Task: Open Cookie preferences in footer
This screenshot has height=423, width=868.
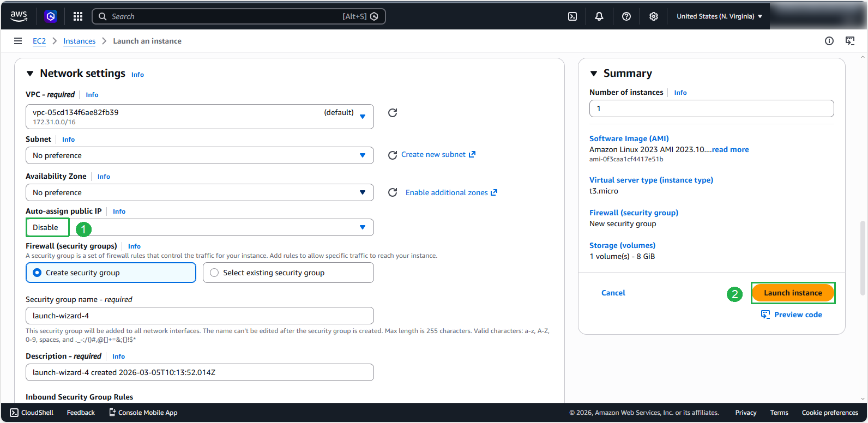Action: click(830, 413)
